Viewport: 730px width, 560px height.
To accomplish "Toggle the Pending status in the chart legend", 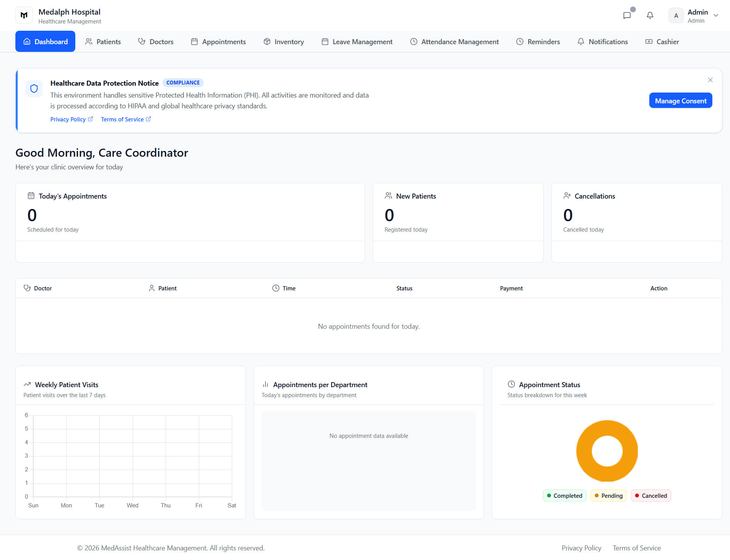I will (x=609, y=495).
